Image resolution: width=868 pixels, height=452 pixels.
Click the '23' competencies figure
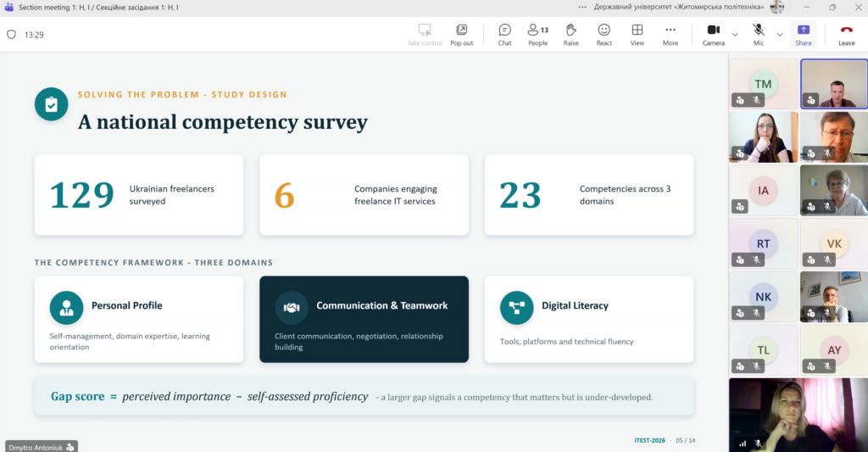pyautogui.click(x=520, y=195)
